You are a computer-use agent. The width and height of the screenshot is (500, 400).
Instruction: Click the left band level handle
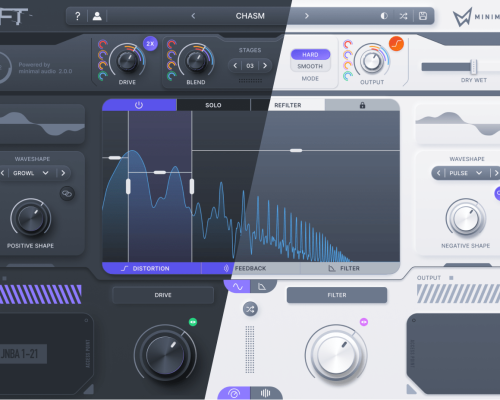coord(115,158)
